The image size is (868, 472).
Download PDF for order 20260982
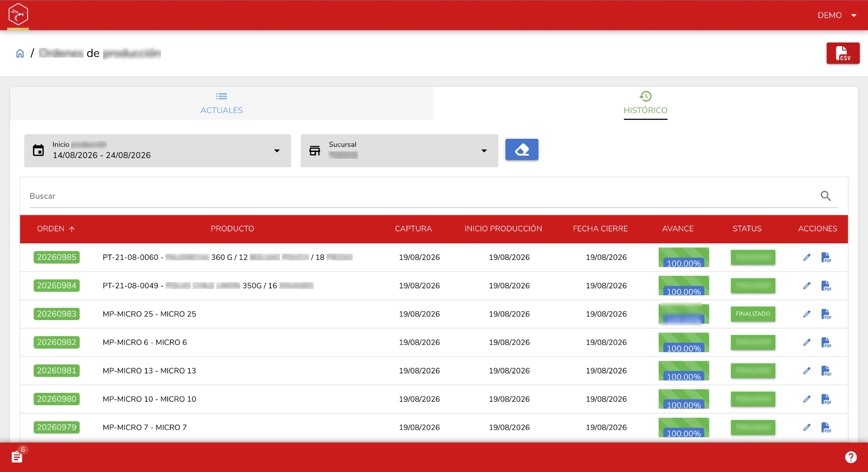click(826, 342)
